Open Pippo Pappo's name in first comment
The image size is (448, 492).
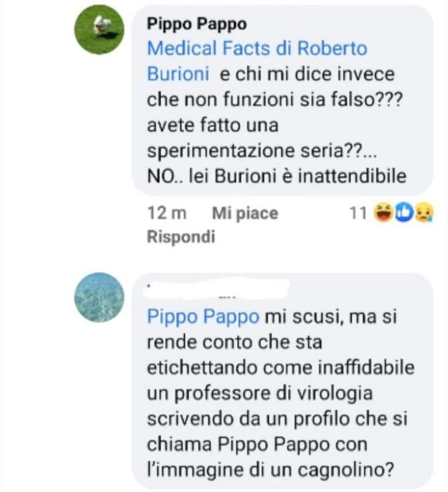point(197,24)
